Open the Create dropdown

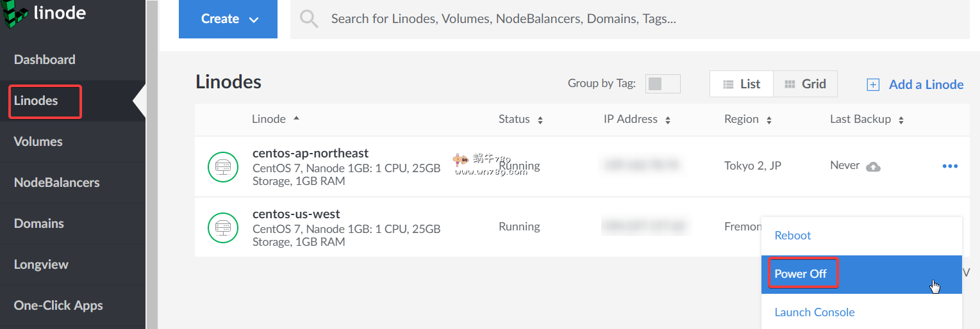tap(228, 19)
